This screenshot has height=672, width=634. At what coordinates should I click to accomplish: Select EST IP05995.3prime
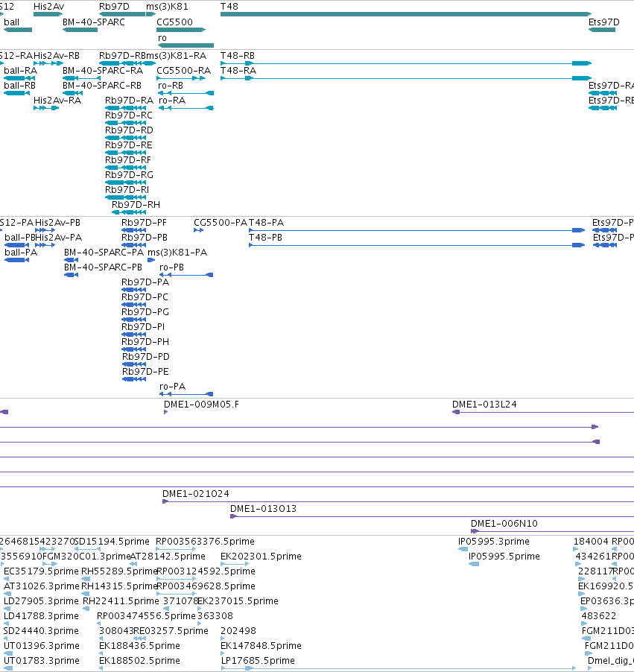(x=463, y=549)
